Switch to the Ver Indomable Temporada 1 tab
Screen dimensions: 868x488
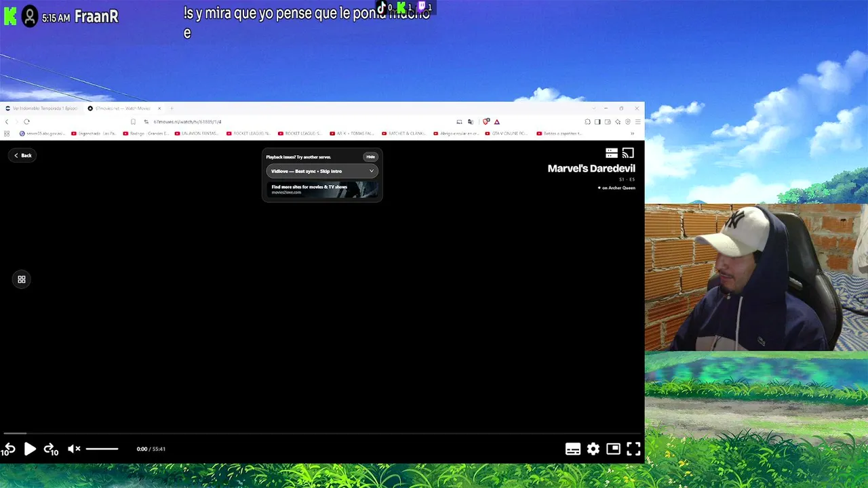pyautogui.click(x=41, y=108)
